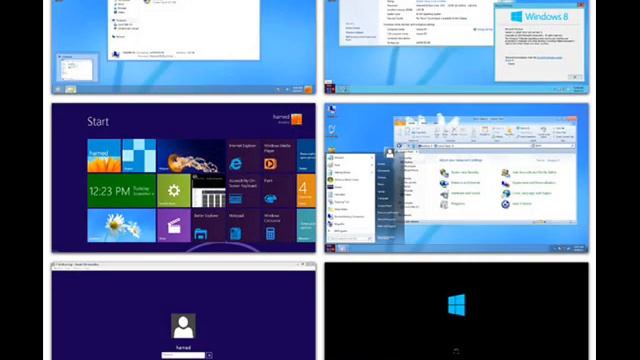
Task: Click the start menu search box
Action: pyautogui.click(x=351, y=238)
